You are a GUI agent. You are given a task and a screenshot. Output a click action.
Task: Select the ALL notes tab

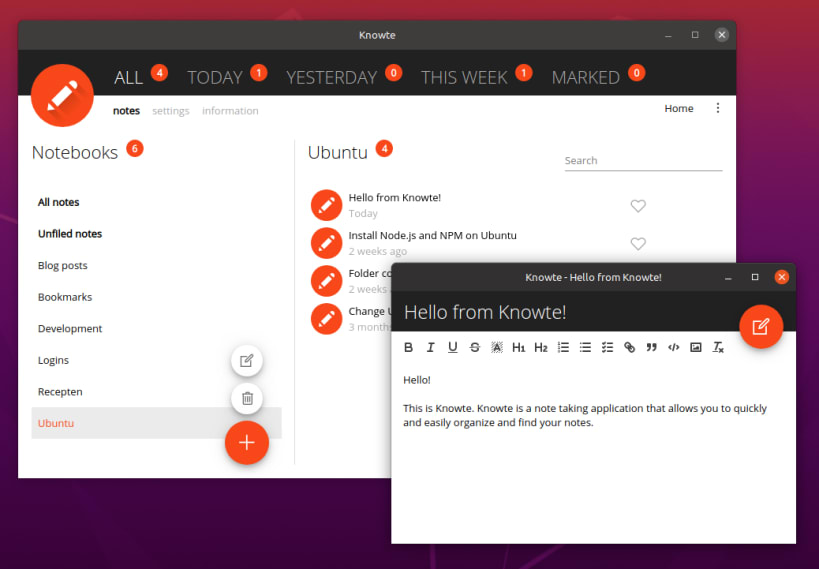coord(128,77)
